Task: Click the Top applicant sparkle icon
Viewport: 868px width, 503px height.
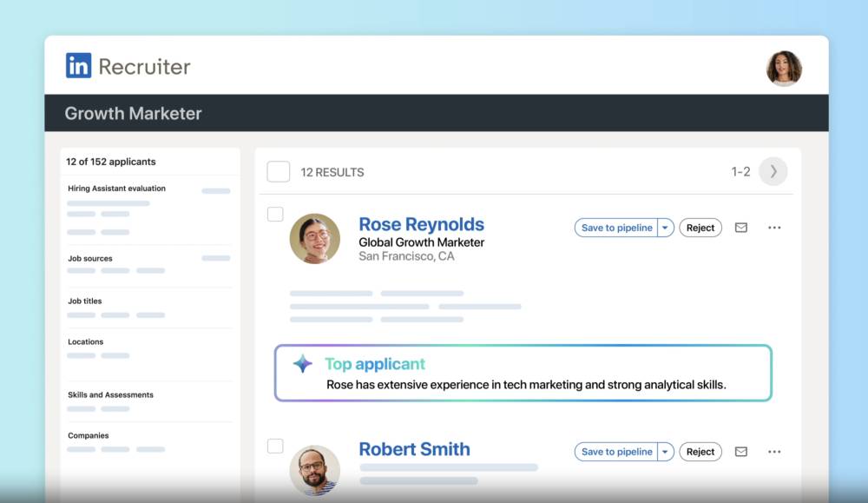Action: 302,364
